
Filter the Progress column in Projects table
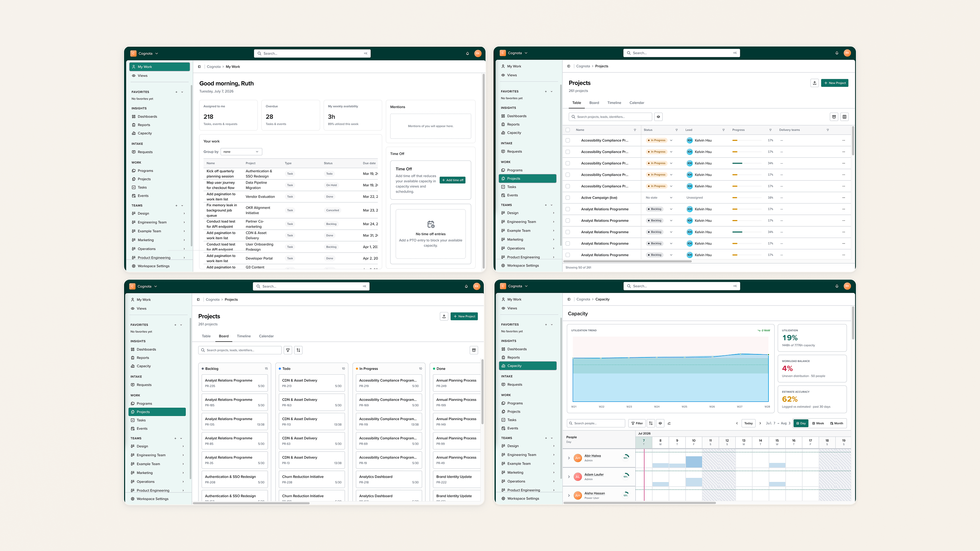pos(770,130)
